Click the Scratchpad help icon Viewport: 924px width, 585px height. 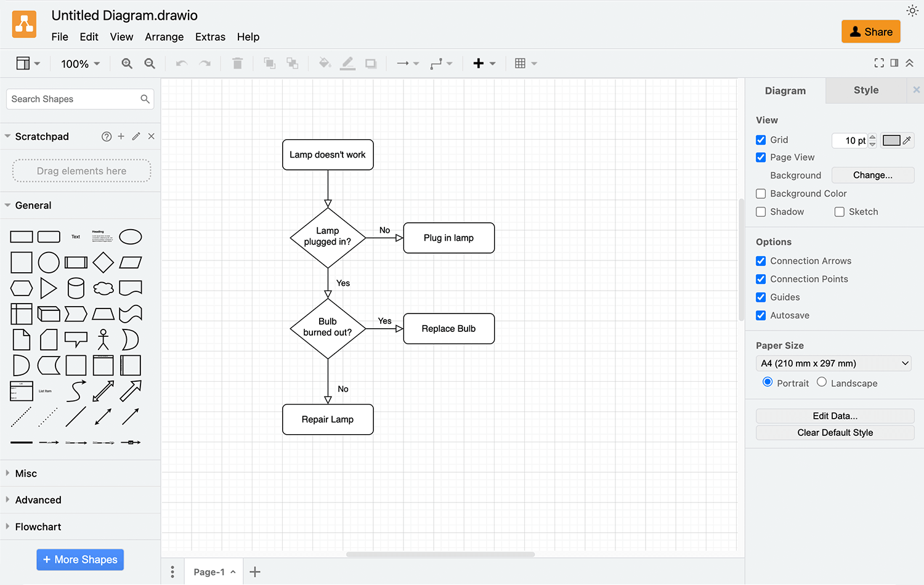pos(107,137)
